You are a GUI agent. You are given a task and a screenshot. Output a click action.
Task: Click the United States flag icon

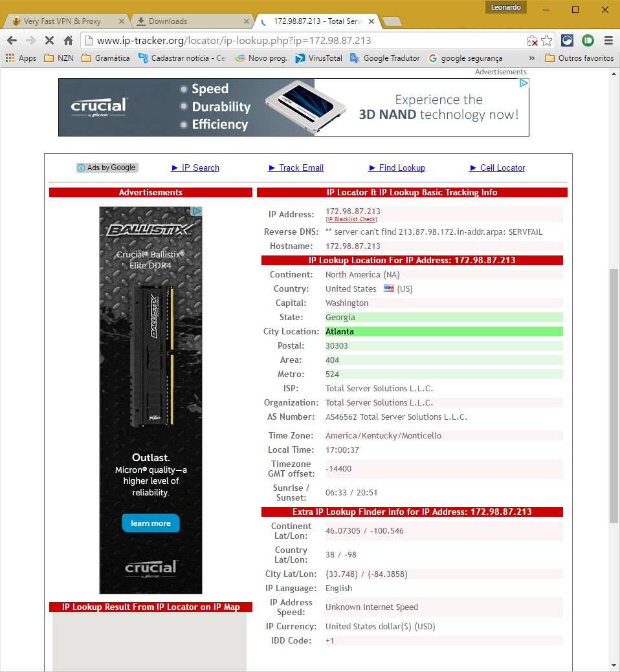point(389,288)
